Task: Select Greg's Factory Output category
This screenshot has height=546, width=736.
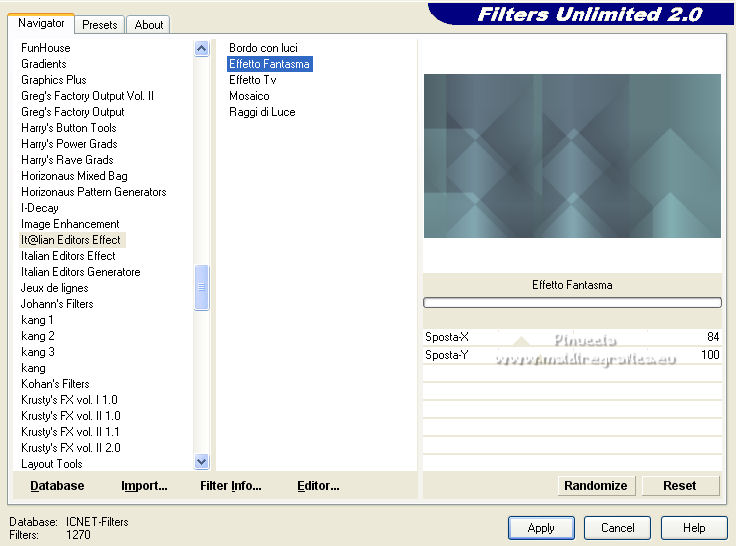Action: pyautogui.click(x=73, y=112)
